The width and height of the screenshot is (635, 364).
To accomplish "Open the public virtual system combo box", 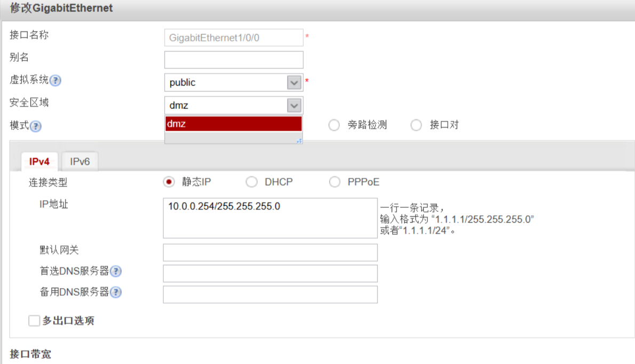I will 234,83.
